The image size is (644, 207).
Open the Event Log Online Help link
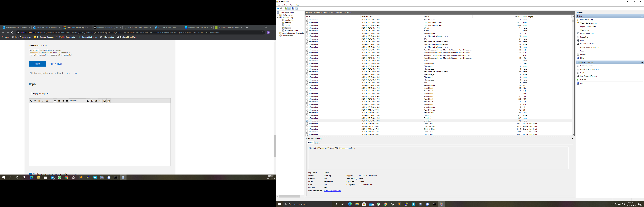click(332, 191)
